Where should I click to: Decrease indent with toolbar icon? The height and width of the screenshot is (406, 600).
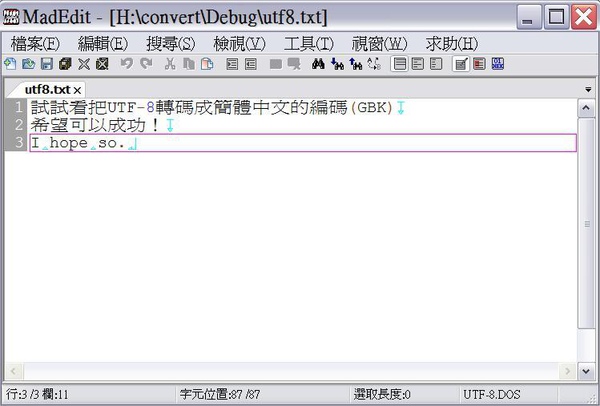point(251,64)
